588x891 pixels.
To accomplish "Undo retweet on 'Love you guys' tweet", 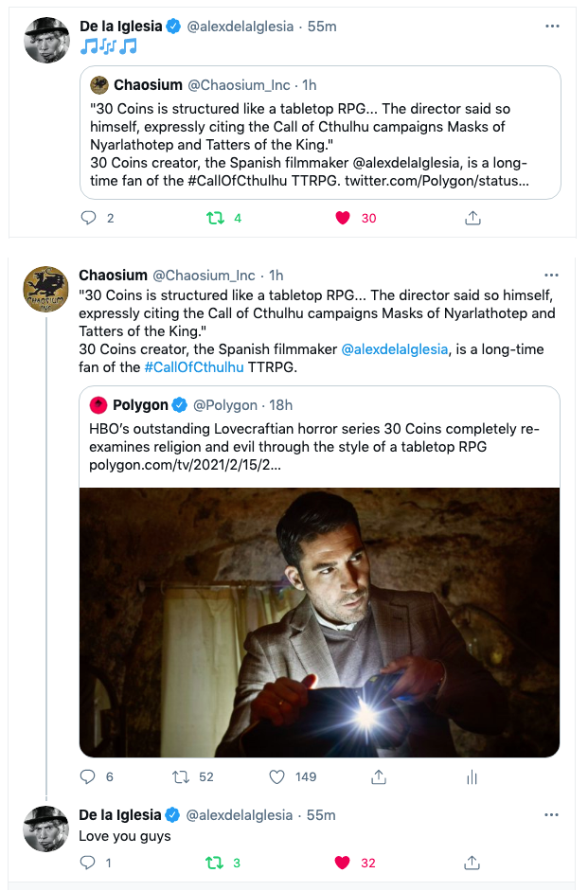I will coord(215,863).
